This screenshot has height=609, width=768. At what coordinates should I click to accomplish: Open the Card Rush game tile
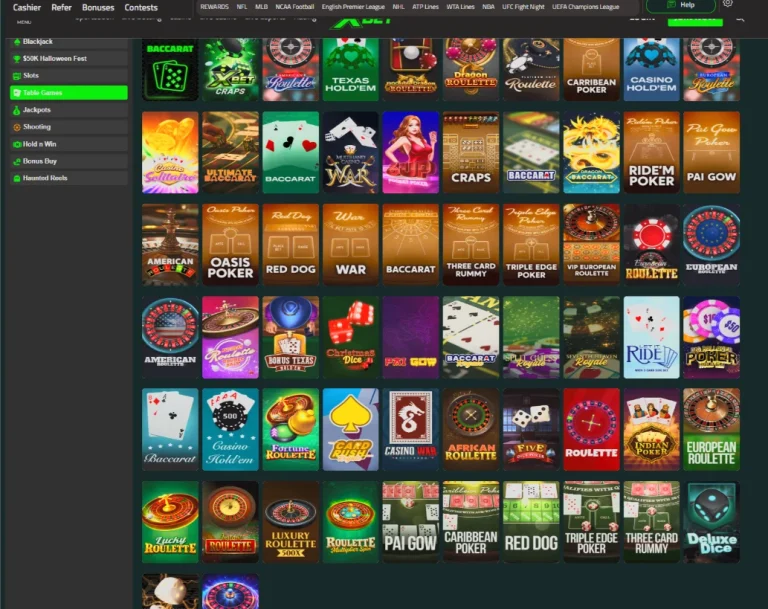pos(351,430)
